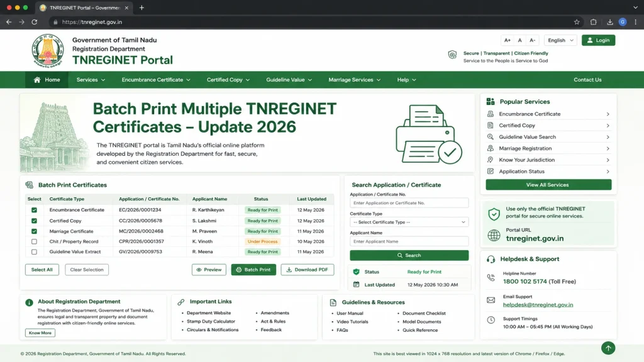Expand the Help nav menu
The width and height of the screenshot is (644, 362).
407,80
